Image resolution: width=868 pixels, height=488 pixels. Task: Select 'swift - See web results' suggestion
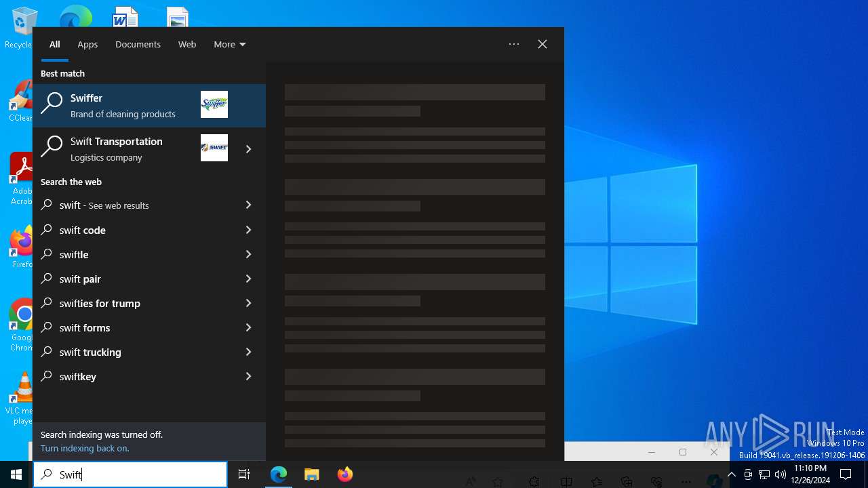pyautogui.click(x=132, y=205)
